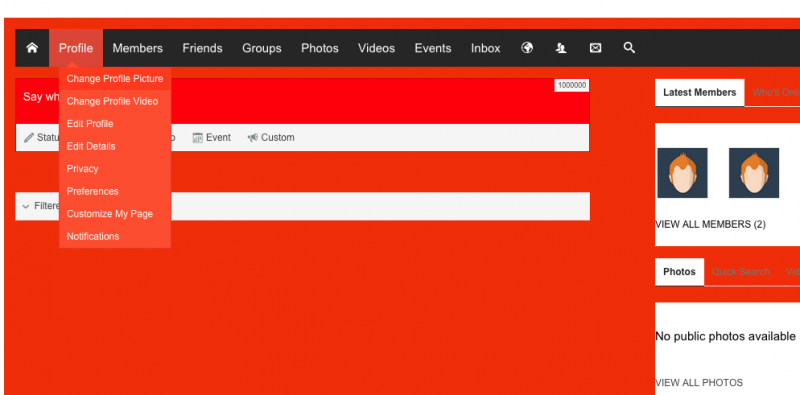Open the envelope messages icon
This screenshot has width=800, height=395.
tap(595, 48)
